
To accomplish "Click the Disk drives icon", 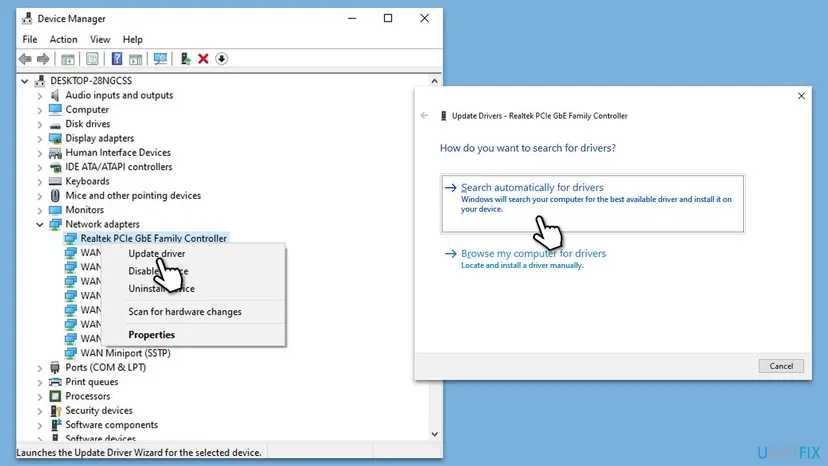I will coord(55,125).
